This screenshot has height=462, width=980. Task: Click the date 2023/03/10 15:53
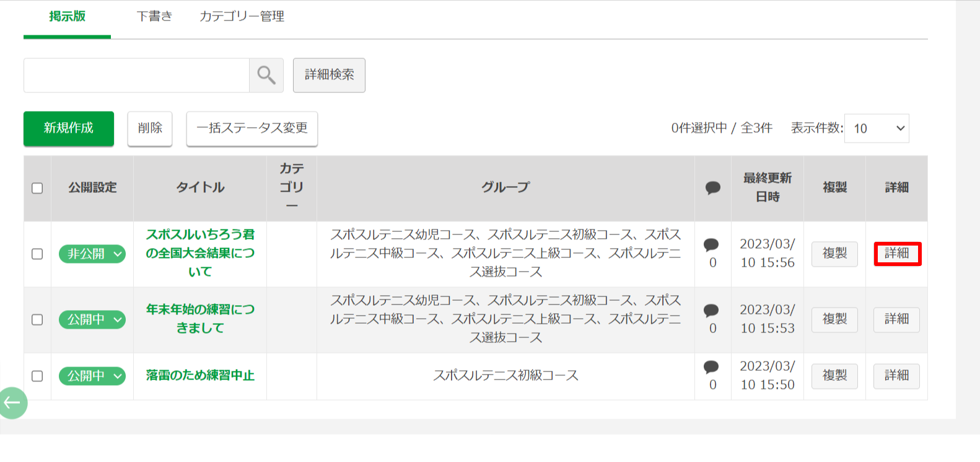pyautogui.click(x=768, y=319)
